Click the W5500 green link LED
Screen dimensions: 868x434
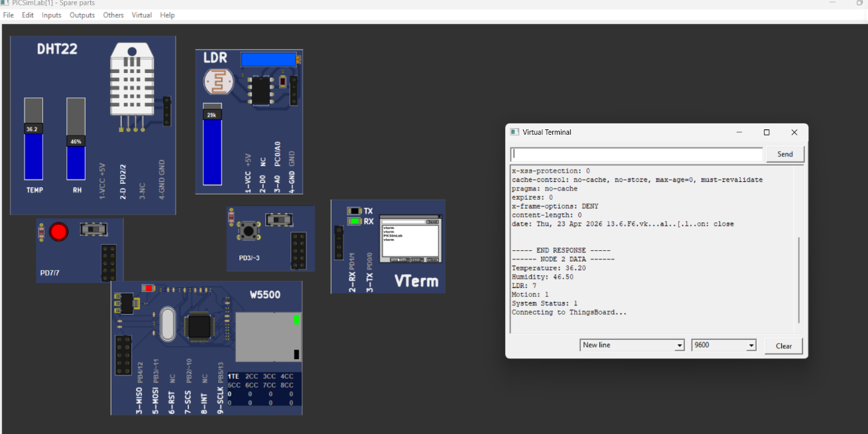pyautogui.click(x=296, y=320)
